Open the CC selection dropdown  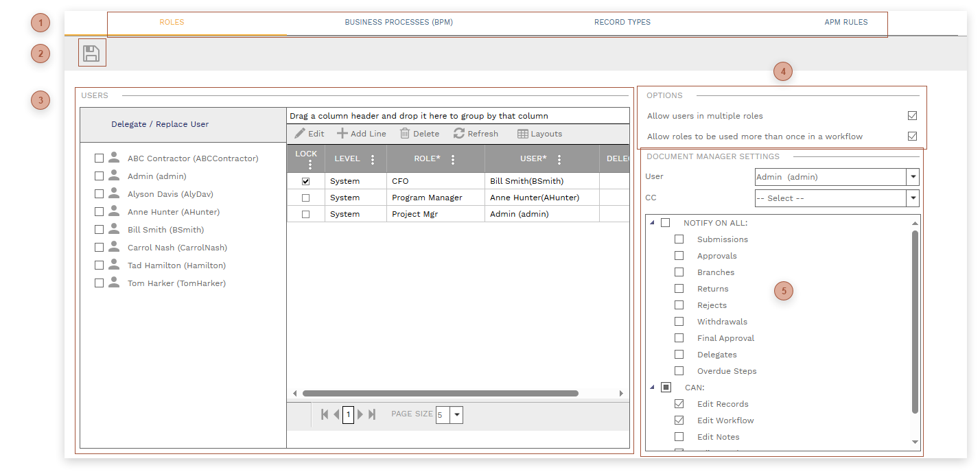(x=913, y=198)
